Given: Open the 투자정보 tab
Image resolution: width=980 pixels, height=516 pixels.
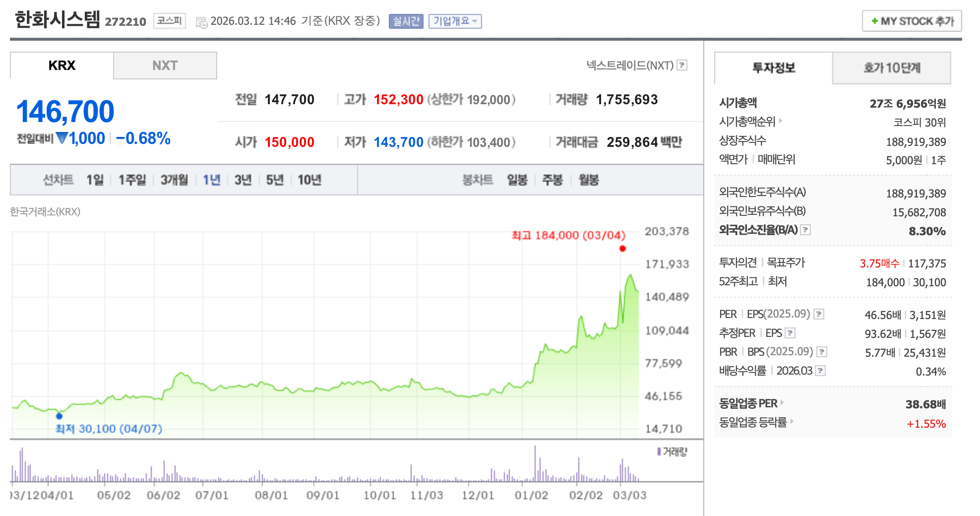Looking at the screenshot, I should (x=774, y=68).
